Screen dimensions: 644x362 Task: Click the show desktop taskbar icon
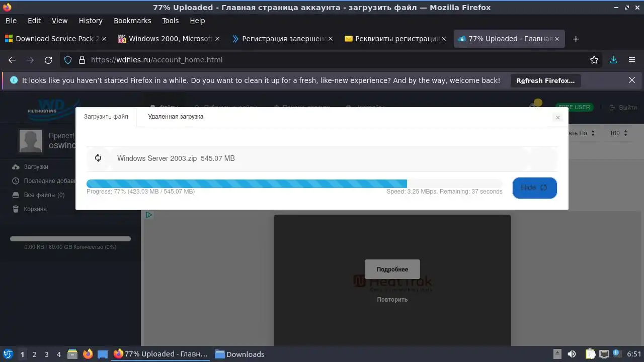tap(103, 354)
